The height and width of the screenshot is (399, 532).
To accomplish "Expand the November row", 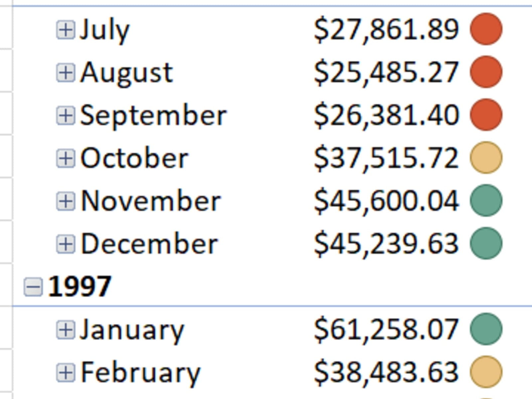I will click(x=65, y=201).
